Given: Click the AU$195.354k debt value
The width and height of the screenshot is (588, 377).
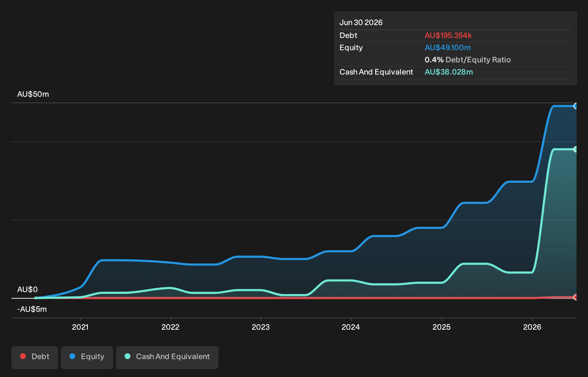Looking at the screenshot, I should click(448, 35).
